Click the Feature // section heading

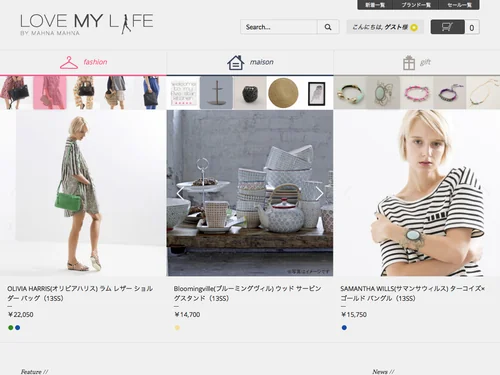click(35, 371)
